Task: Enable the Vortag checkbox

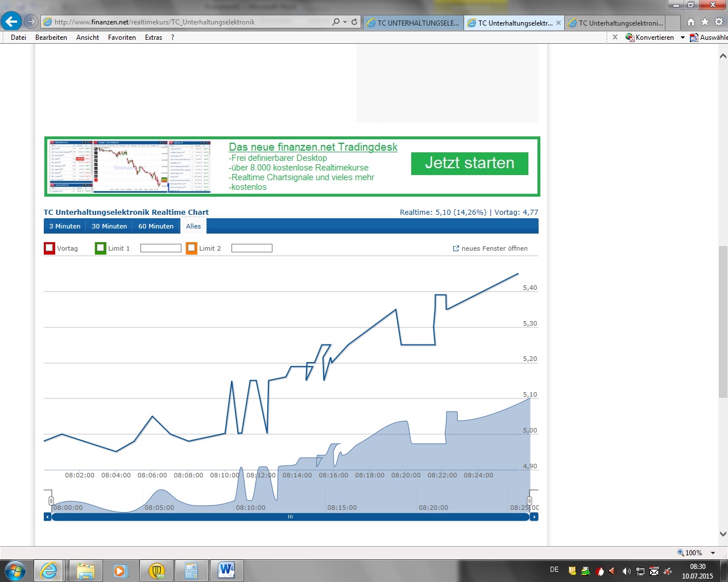Action: coord(49,248)
